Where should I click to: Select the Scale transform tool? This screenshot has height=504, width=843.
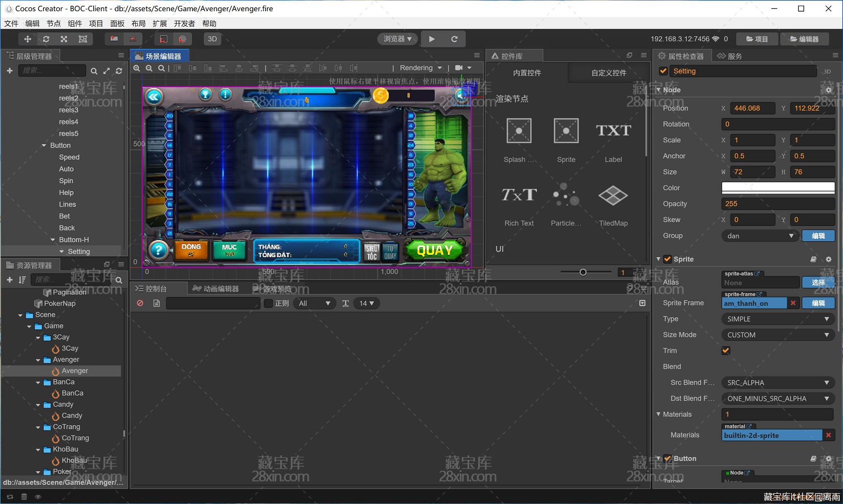pos(64,39)
